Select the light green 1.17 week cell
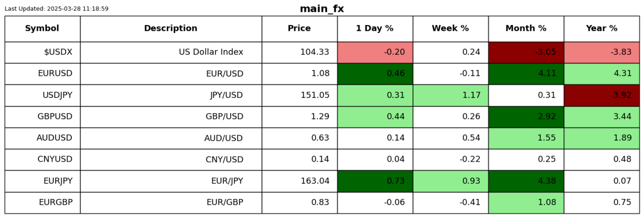644x218 pixels. pos(451,95)
